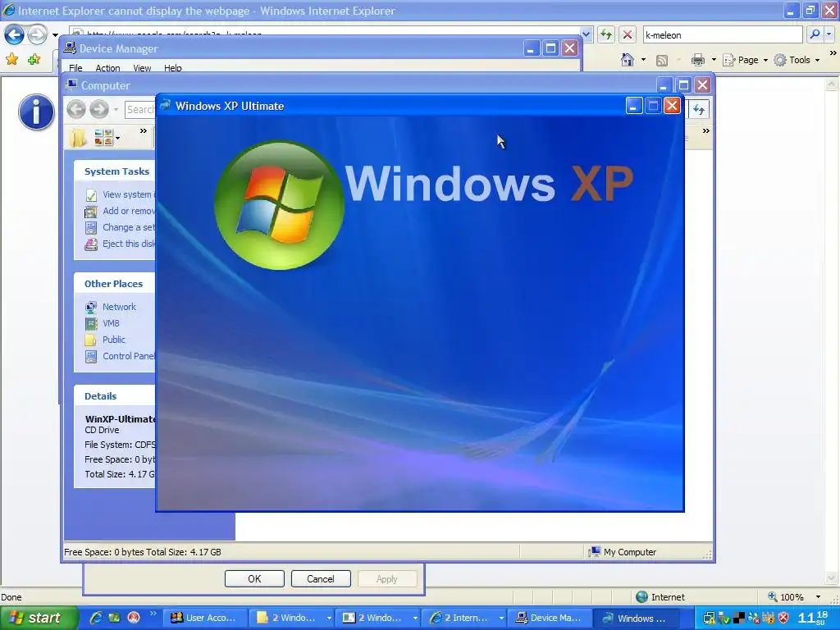Screen dimensions: 840x630
Task: Click the RSS Feeds icon
Action: click(x=662, y=60)
